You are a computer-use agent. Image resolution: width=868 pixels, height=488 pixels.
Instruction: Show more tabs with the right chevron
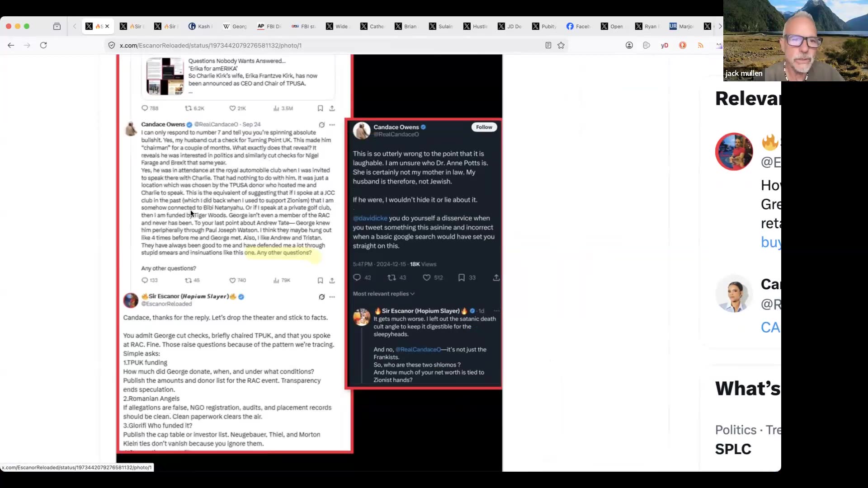[x=720, y=26]
